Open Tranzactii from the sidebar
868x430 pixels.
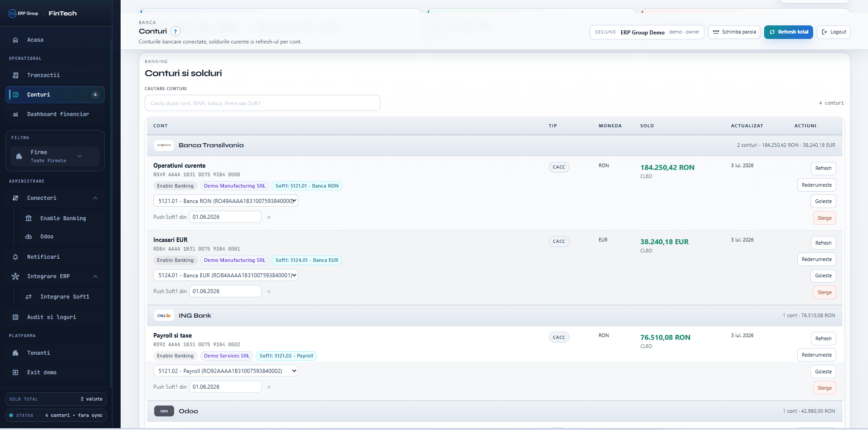(55, 75)
